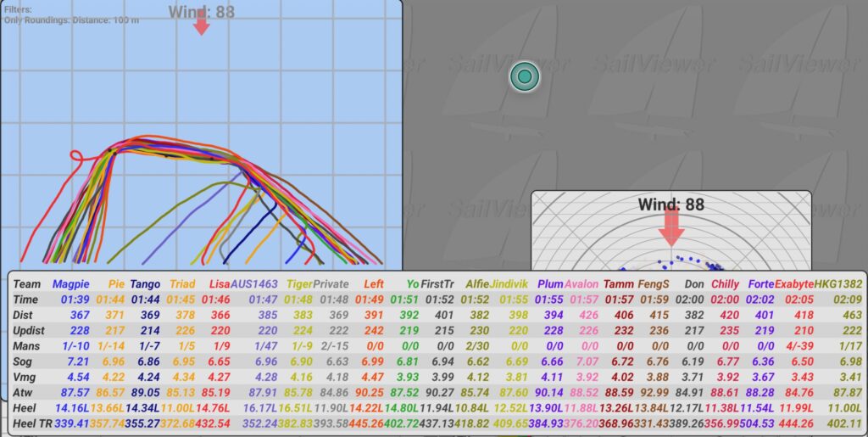Click FengS's Heel TR value 331.43

(x=652, y=423)
